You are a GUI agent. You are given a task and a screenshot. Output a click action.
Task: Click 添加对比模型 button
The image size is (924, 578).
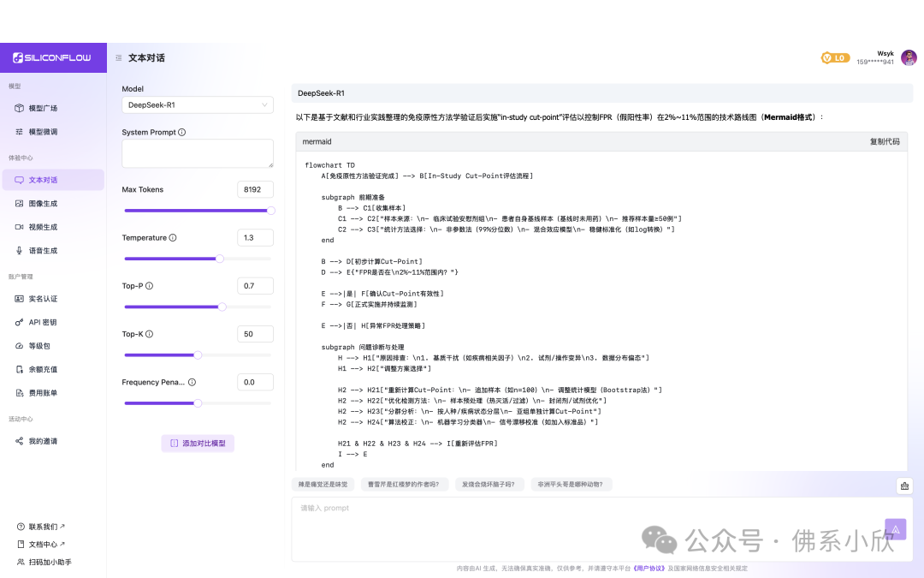[x=198, y=444]
